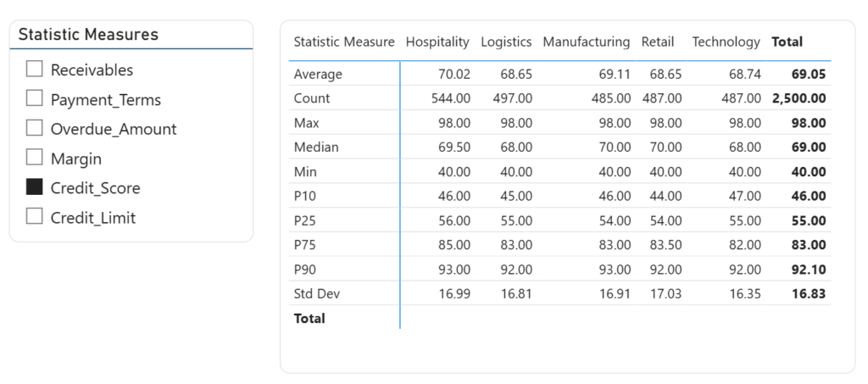
Task: Select the Margin checkbox
Action: point(34,159)
